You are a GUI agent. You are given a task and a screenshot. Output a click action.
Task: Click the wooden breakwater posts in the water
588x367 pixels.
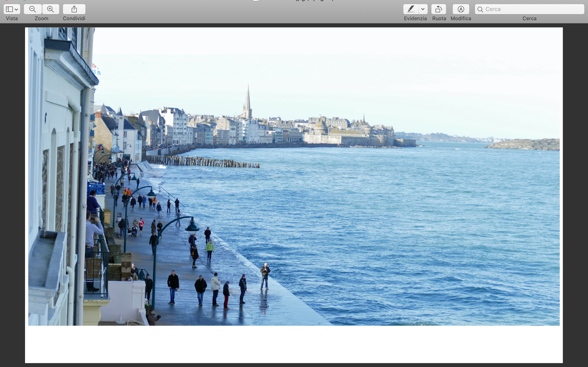pos(202,161)
